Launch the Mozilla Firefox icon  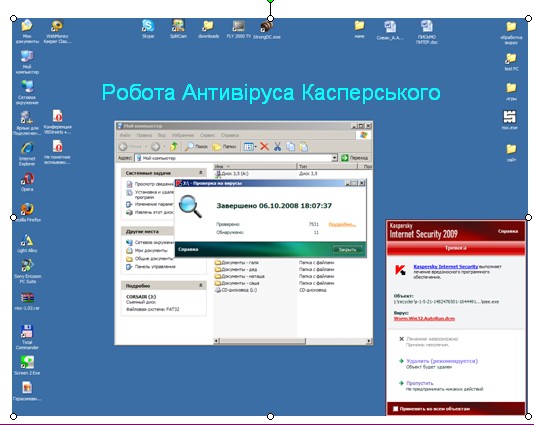[x=27, y=212]
